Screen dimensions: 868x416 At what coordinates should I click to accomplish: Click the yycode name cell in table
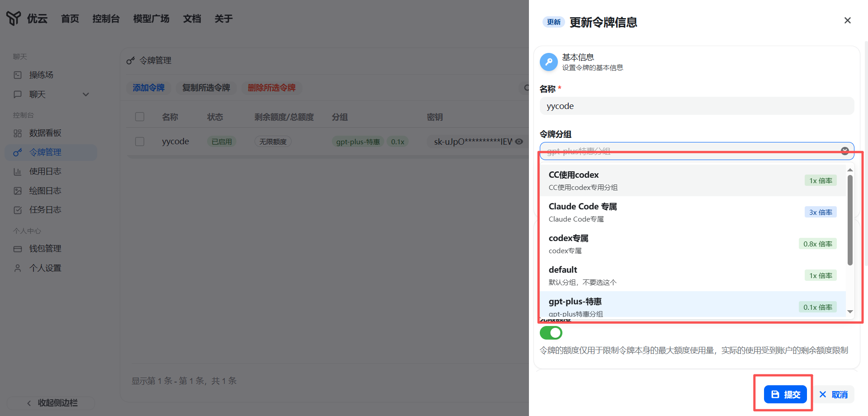pyautogui.click(x=175, y=142)
